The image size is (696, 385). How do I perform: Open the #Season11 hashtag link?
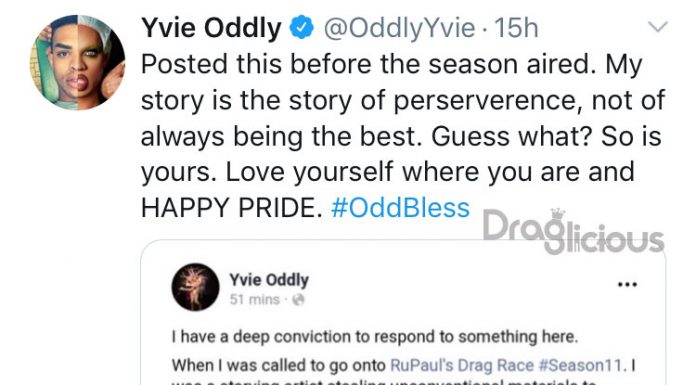(x=581, y=365)
